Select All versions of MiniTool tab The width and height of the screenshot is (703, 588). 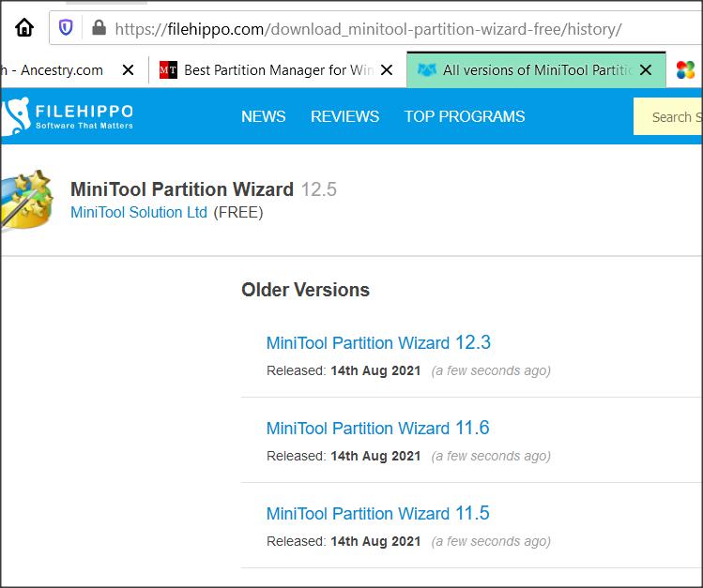(x=537, y=69)
